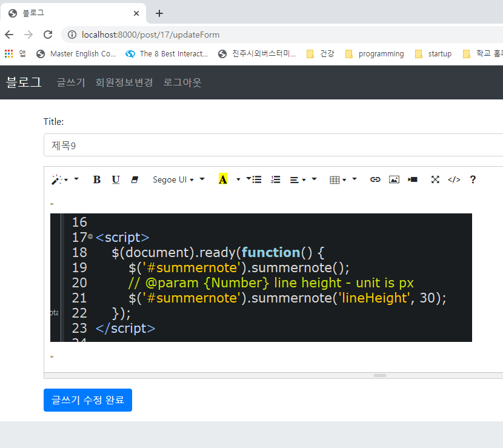Close the 블로그 browser tab

click(x=136, y=13)
